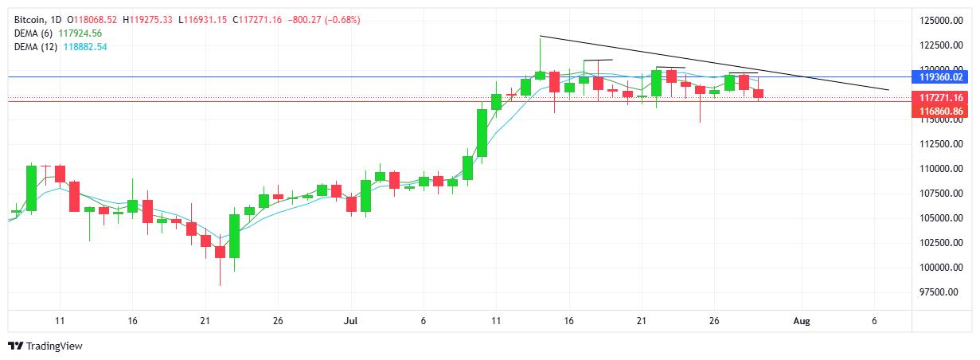Click the 100000.00 price axis label
Screen dimensions: 980x360
[x=942, y=268]
